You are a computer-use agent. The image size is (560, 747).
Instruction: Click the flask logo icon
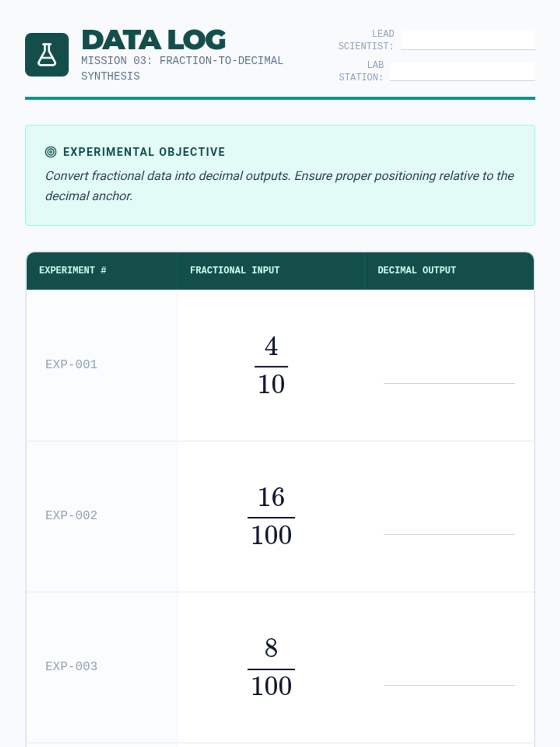[47, 55]
